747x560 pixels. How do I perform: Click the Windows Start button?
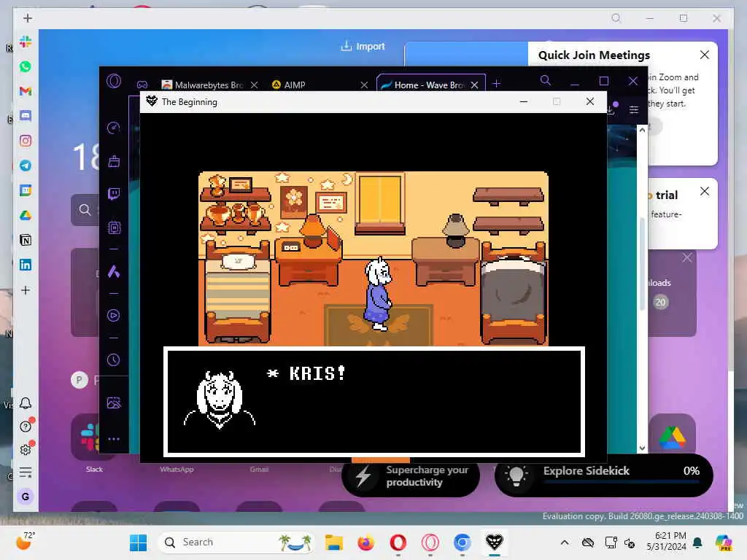pyautogui.click(x=138, y=542)
